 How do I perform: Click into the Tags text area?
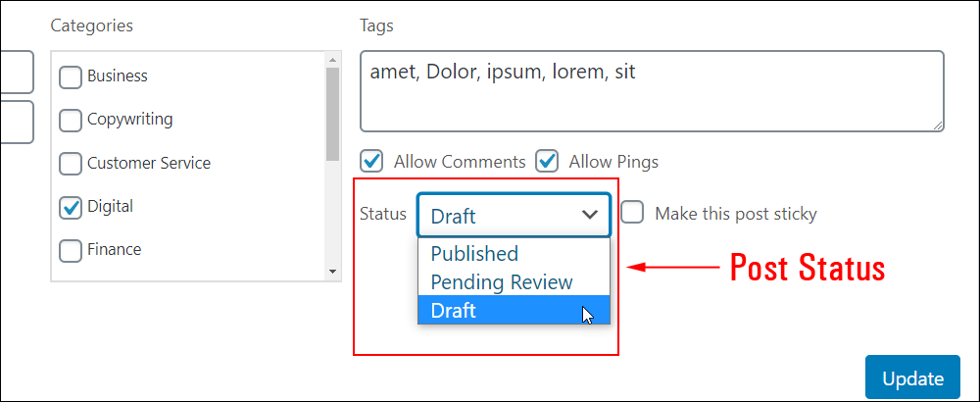click(652, 91)
